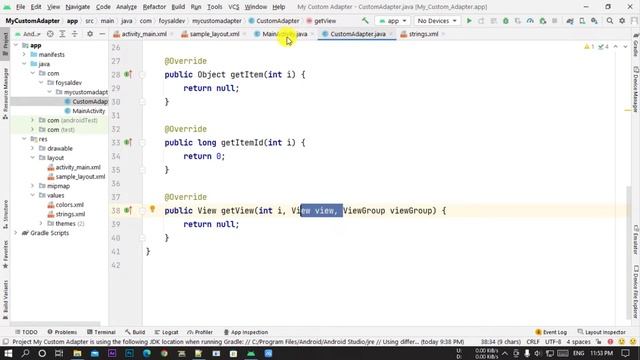
Task: Open Search Everywhere magnifier icon
Action: coord(610,21)
